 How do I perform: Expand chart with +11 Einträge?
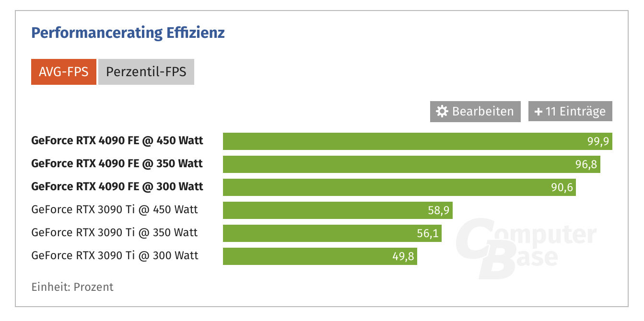point(570,112)
